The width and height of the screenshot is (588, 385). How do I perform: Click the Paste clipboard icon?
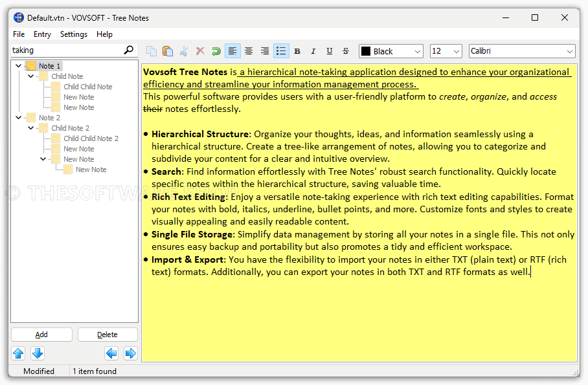click(x=168, y=51)
